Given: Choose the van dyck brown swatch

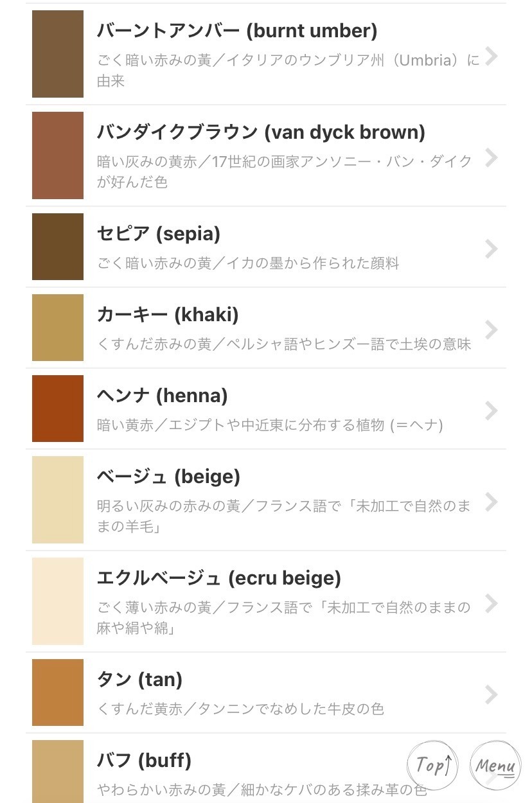Looking at the screenshot, I should coord(58,155).
